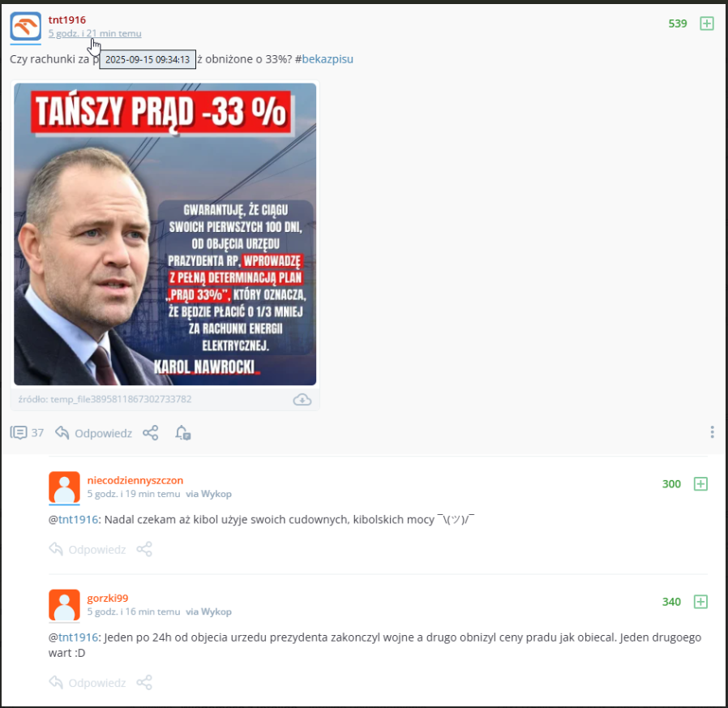Open niecodziennyszczon's profile link
The height and width of the screenshot is (708, 728).
135,480
